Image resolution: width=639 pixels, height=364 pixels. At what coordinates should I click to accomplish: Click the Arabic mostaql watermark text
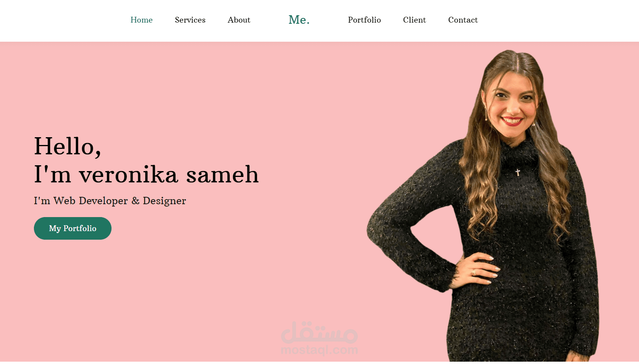click(319, 332)
